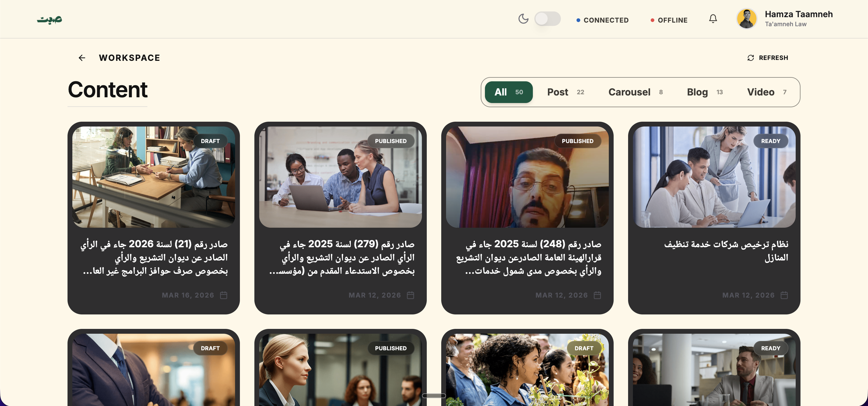Open second-row thumbnail of man in suit
The width and height of the screenshot is (868, 406).
[154, 370]
